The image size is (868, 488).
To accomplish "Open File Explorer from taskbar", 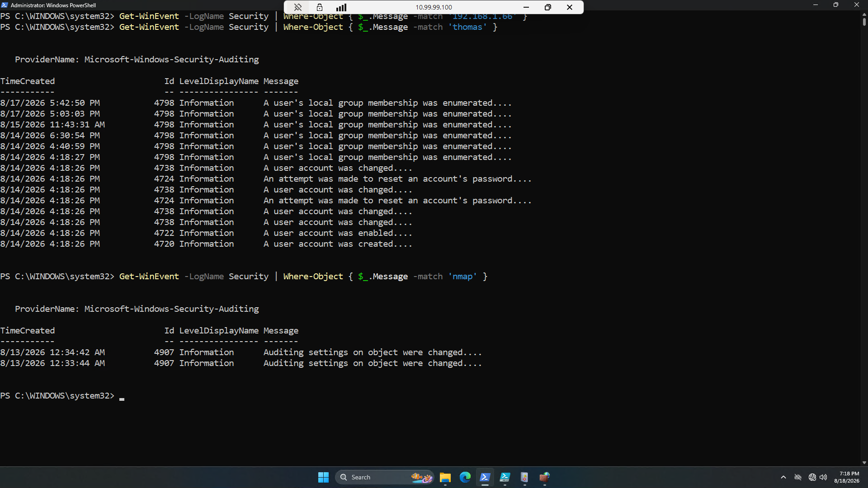I will coord(445,477).
